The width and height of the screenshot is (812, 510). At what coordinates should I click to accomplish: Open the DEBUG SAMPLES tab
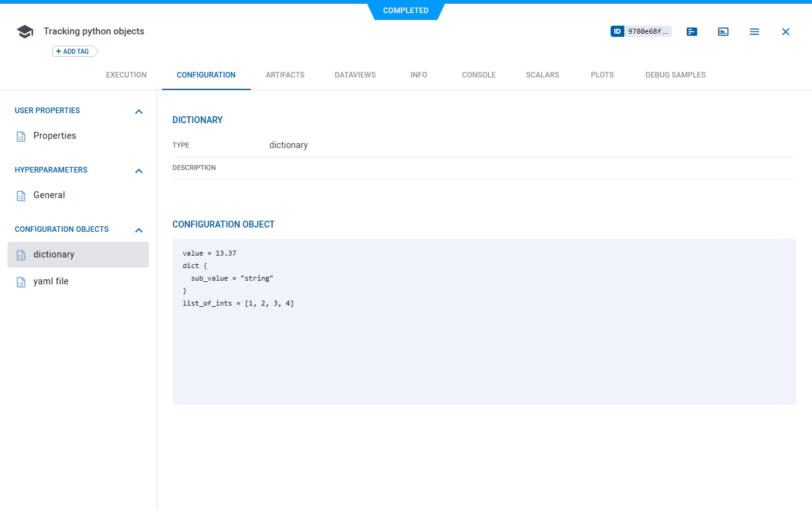tap(675, 74)
